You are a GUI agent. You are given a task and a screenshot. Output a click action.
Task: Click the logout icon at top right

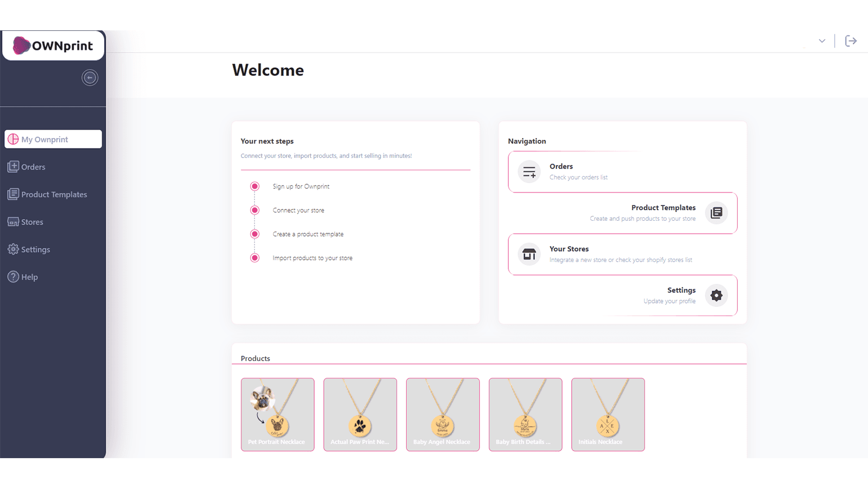(851, 41)
